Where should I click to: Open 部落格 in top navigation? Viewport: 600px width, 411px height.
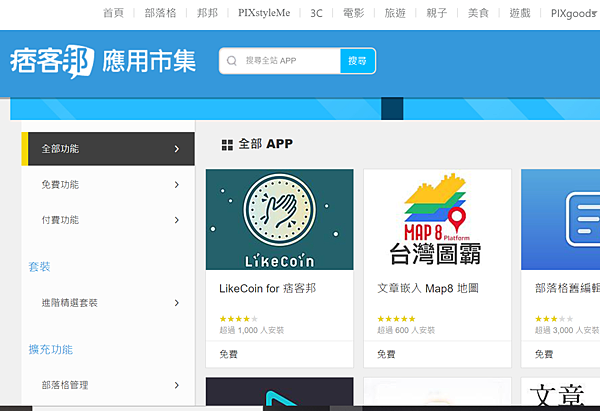tap(160, 13)
